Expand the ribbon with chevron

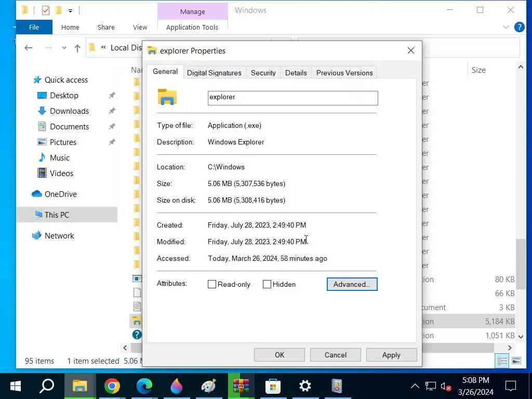coord(506,27)
